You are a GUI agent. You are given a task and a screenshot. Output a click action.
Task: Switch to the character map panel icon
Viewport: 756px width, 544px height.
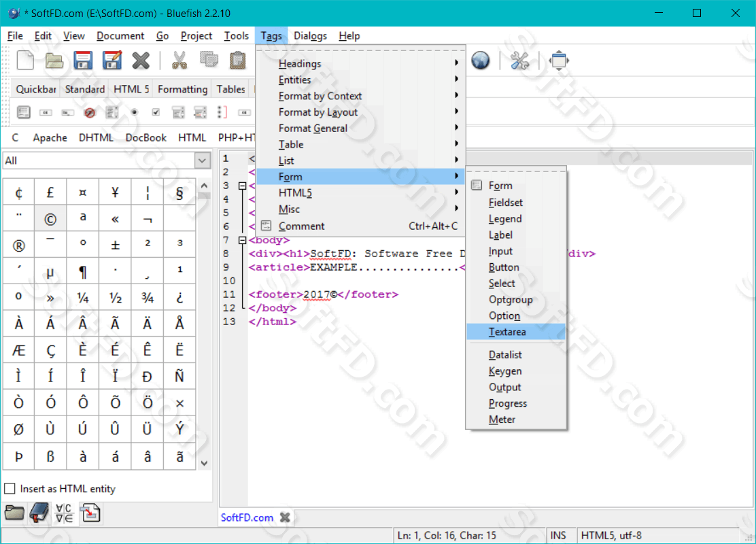point(64,513)
